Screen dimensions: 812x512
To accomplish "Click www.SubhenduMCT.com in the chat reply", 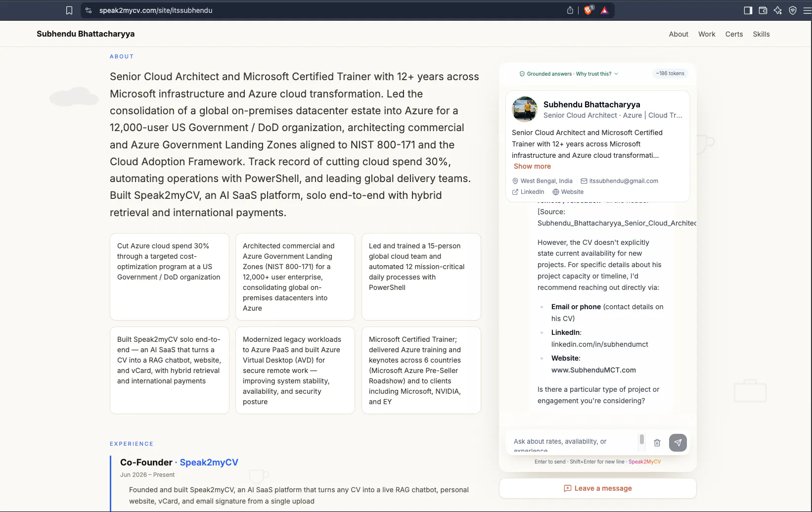I will pos(593,370).
